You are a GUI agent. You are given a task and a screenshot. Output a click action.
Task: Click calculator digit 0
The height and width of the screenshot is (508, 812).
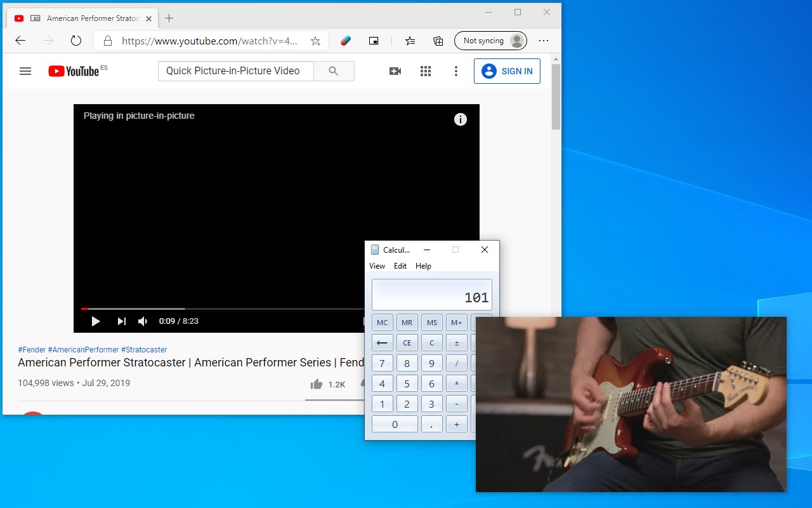(395, 424)
